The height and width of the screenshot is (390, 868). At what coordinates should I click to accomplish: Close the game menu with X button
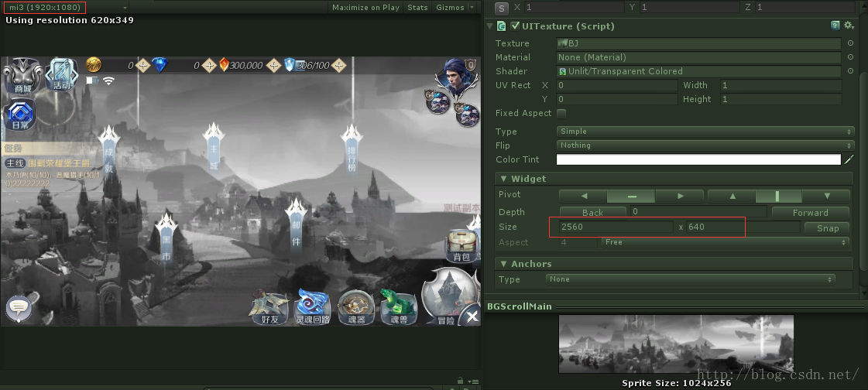pos(471,316)
